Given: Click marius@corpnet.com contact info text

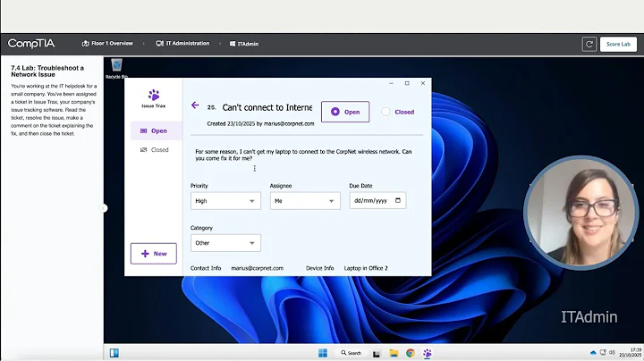Looking at the screenshot, I should coord(257,268).
